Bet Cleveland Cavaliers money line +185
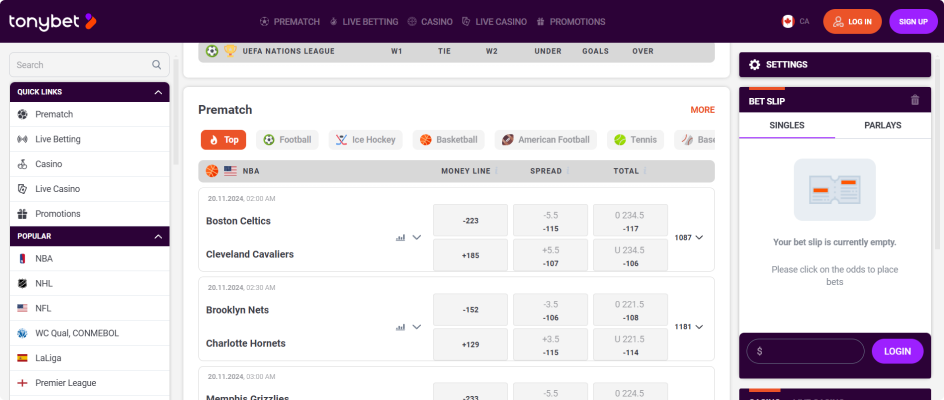This screenshot has height=400, width=944. point(470,255)
